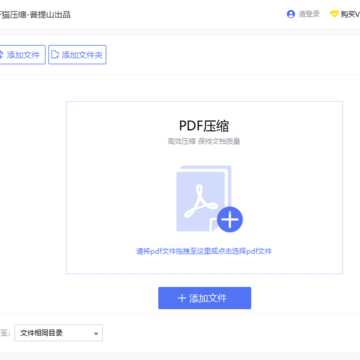Open the 请登录 login link
360x360 pixels.
coord(309,14)
